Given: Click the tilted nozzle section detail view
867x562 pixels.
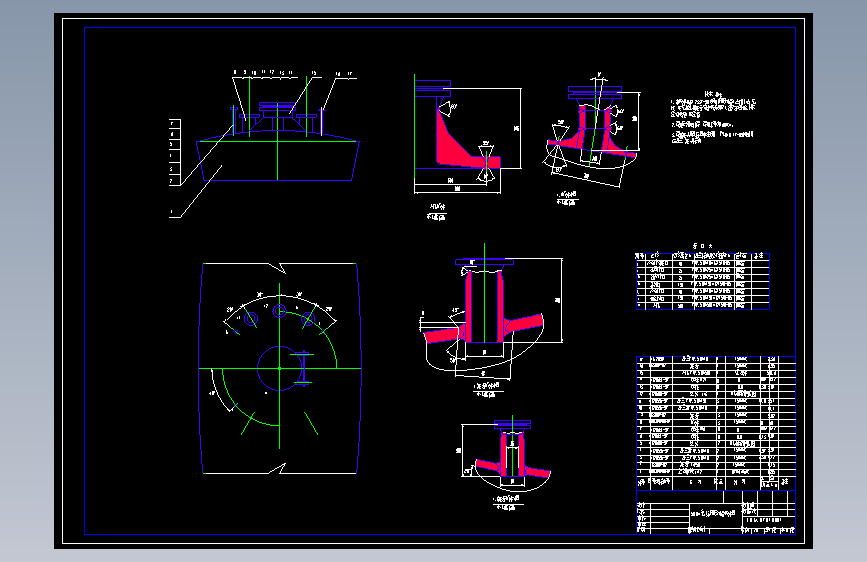Looking at the screenshot, I should coord(592,130).
